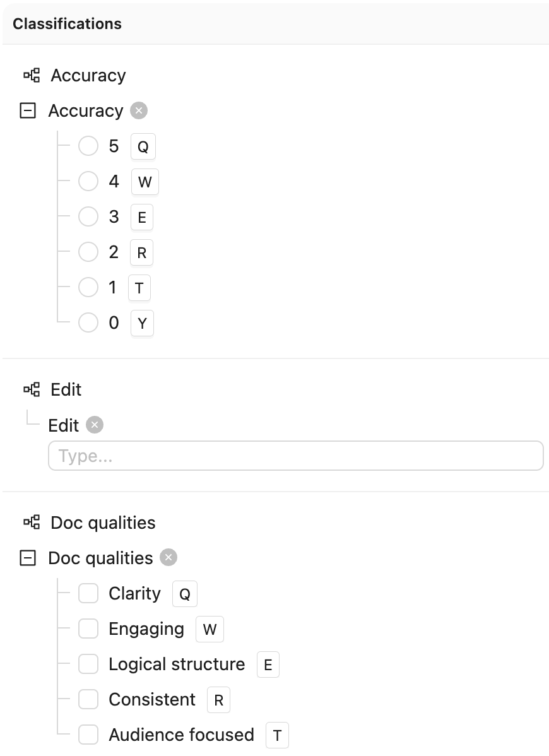Clear Doc qualities with its x icon

[168, 557]
